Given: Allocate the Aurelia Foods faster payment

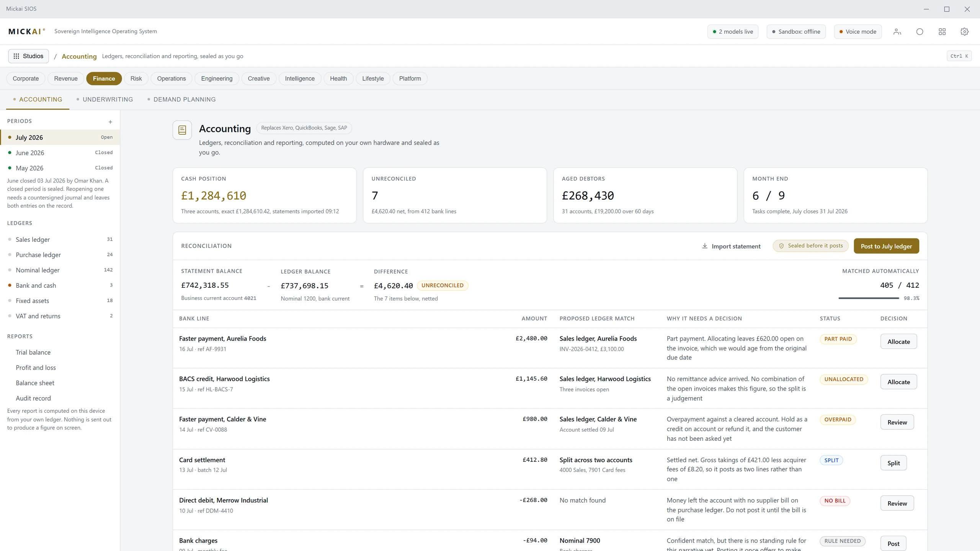Looking at the screenshot, I should 898,342.
